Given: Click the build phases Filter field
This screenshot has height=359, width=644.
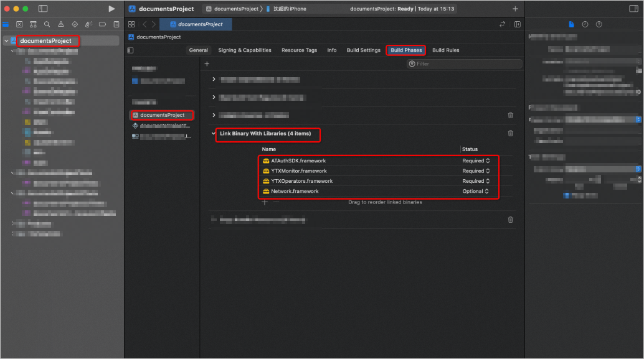Looking at the screenshot, I should tap(465, 63).
